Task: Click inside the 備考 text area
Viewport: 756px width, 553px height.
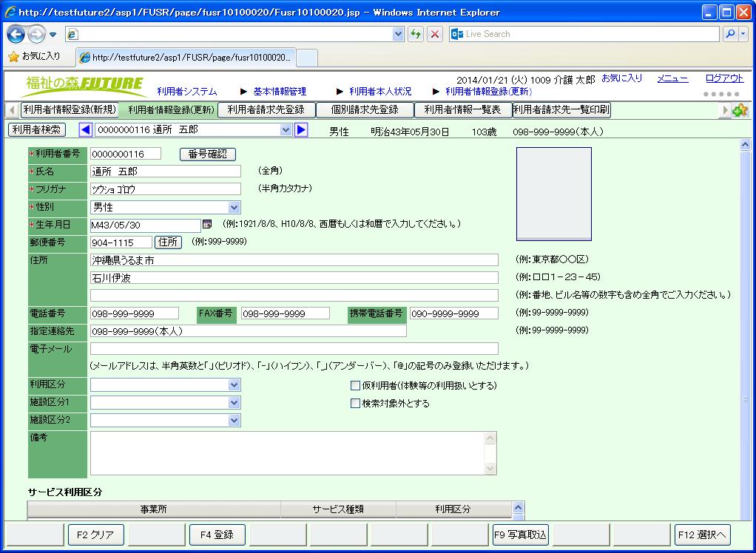Action: [x=287, y=453]
